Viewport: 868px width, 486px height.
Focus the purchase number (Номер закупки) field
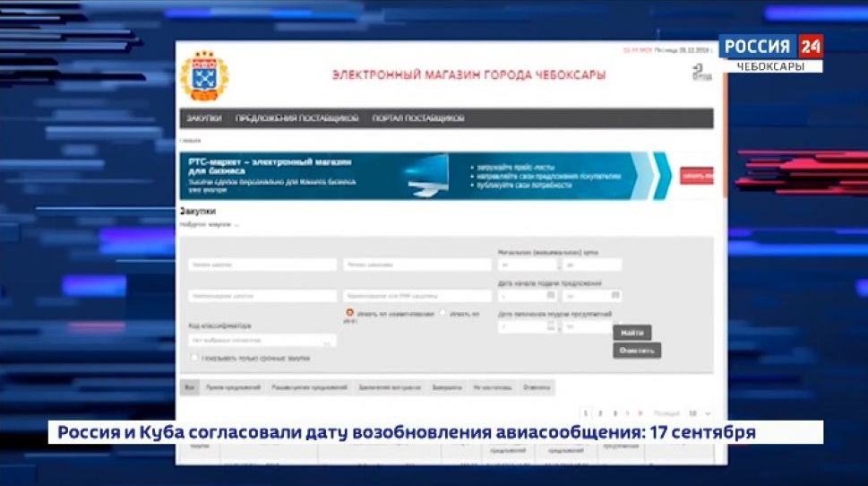point(262,265)
